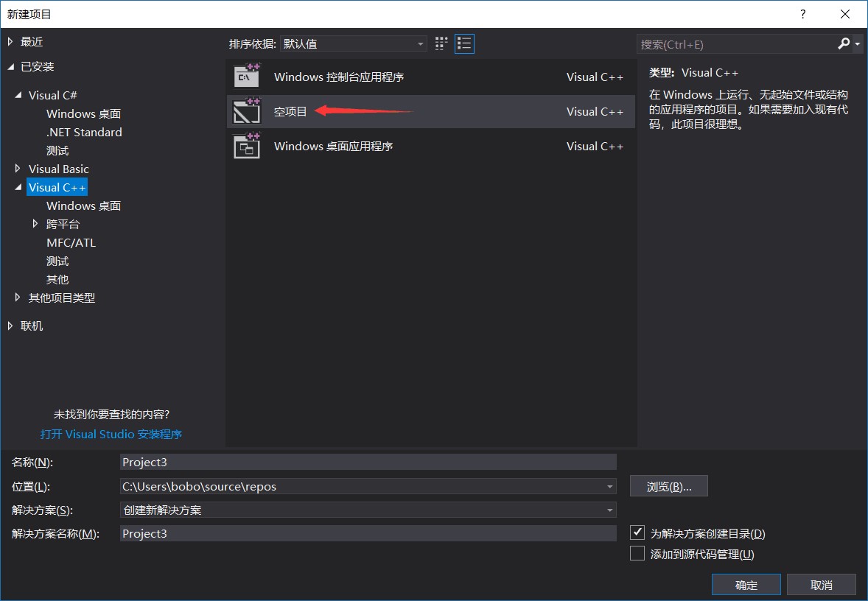Viewport: 868px width, 601px height.
Task: Click the project name field 'Project3'
Action: pyautogui.click(x=368, y=462)
